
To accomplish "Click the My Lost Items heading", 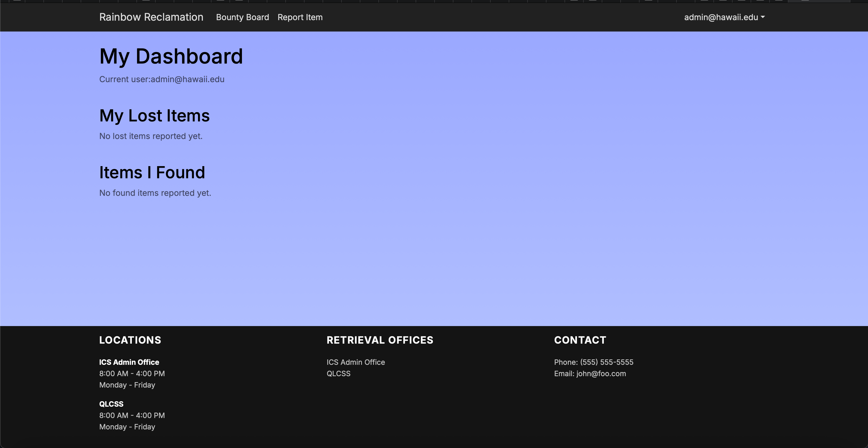I will pos(154,115).
